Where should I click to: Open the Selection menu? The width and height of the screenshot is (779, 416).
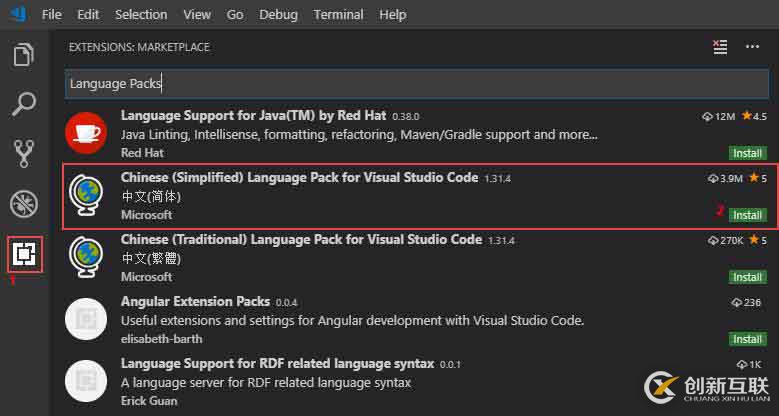141,15
